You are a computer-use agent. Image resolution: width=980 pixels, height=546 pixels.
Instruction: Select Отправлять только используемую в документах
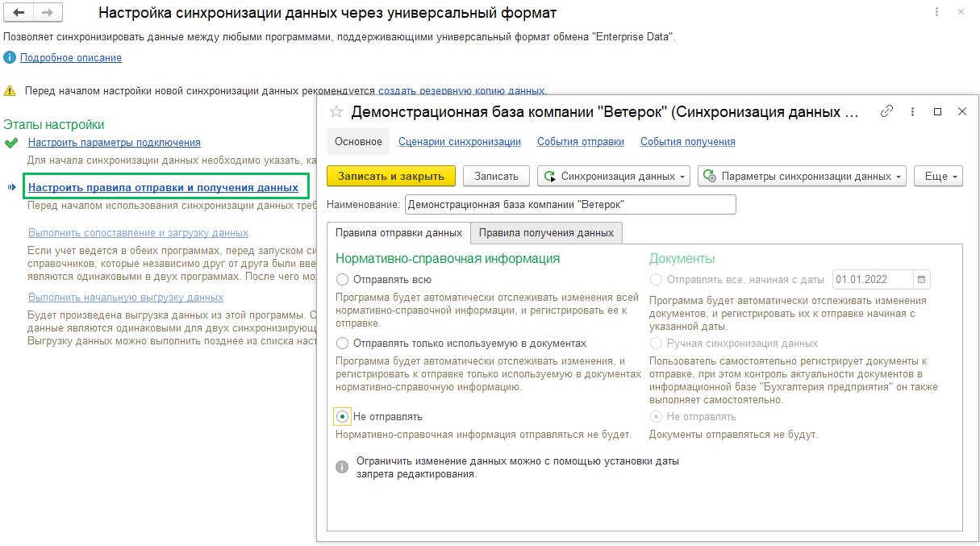[342, 343]
